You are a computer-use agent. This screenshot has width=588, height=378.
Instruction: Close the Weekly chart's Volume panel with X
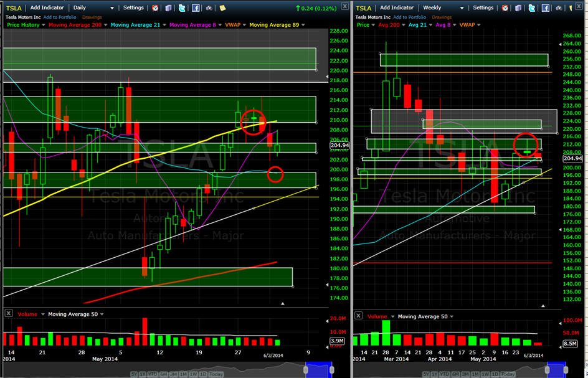tap(359, 316)
